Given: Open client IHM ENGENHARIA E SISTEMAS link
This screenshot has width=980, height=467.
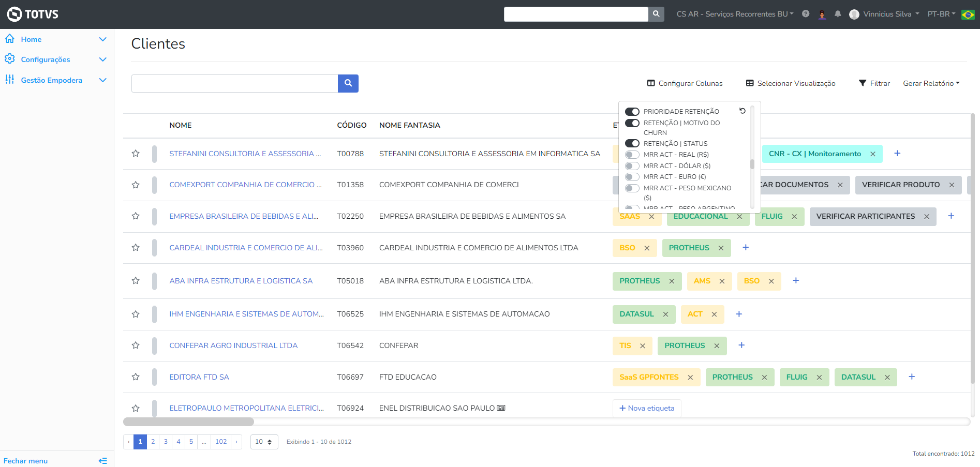Looking at the screenshot, I should pyautogui.click(x=247, y=314).
